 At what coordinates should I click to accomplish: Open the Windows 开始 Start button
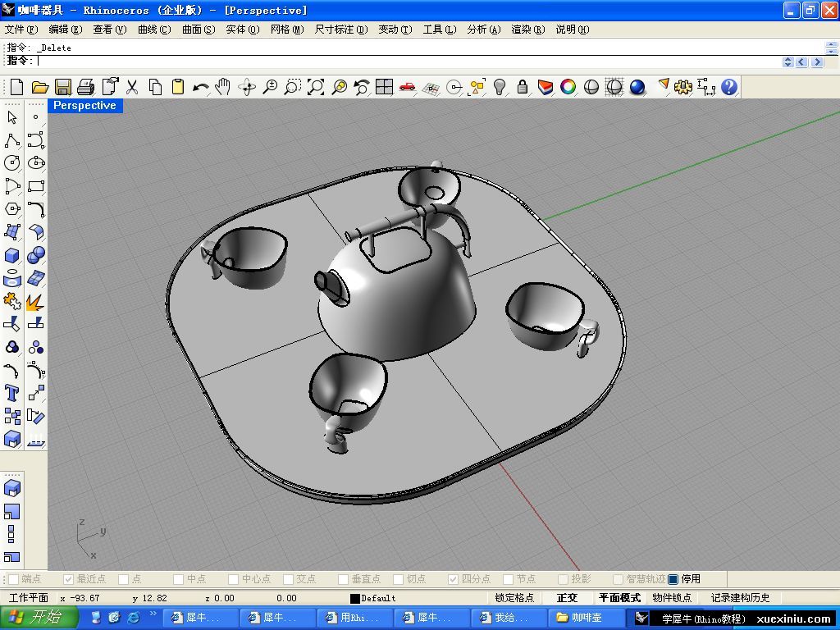click(39, 618)
